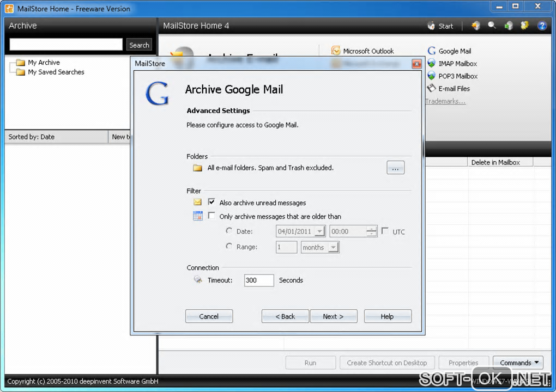Click the dialog Help button
Image resolution: width=556 pixels, height=392 pixels.
tap(388, 316)
